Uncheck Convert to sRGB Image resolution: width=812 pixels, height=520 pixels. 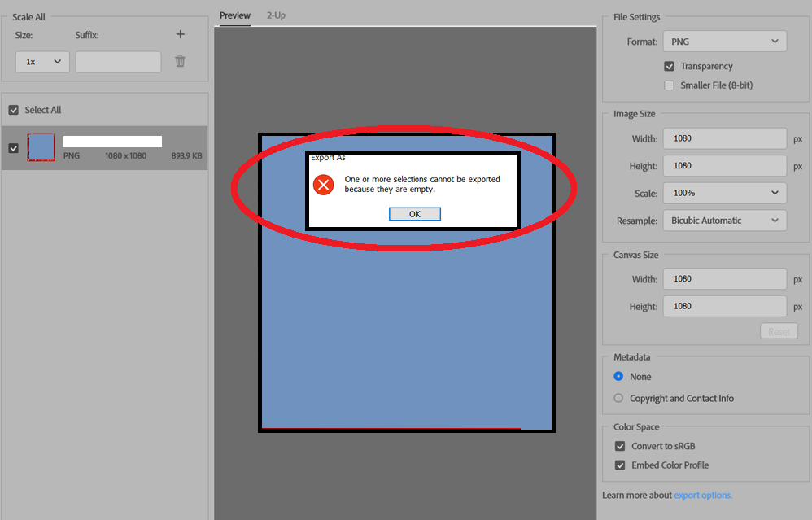(x=620, y=446)
